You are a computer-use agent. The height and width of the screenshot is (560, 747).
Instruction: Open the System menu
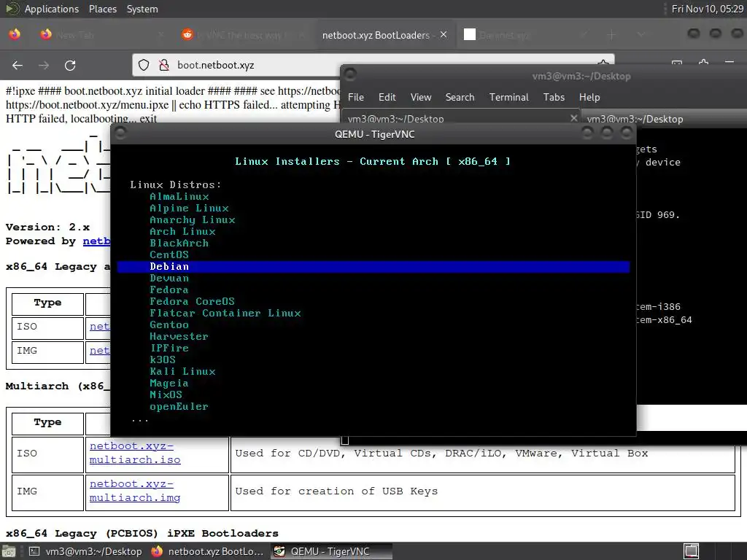142,9
